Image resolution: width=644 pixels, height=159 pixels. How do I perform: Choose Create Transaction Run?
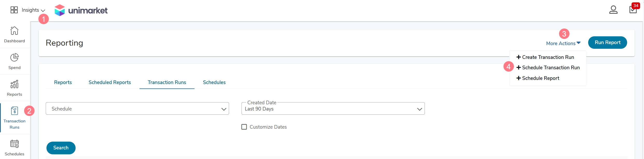[545, 57]
